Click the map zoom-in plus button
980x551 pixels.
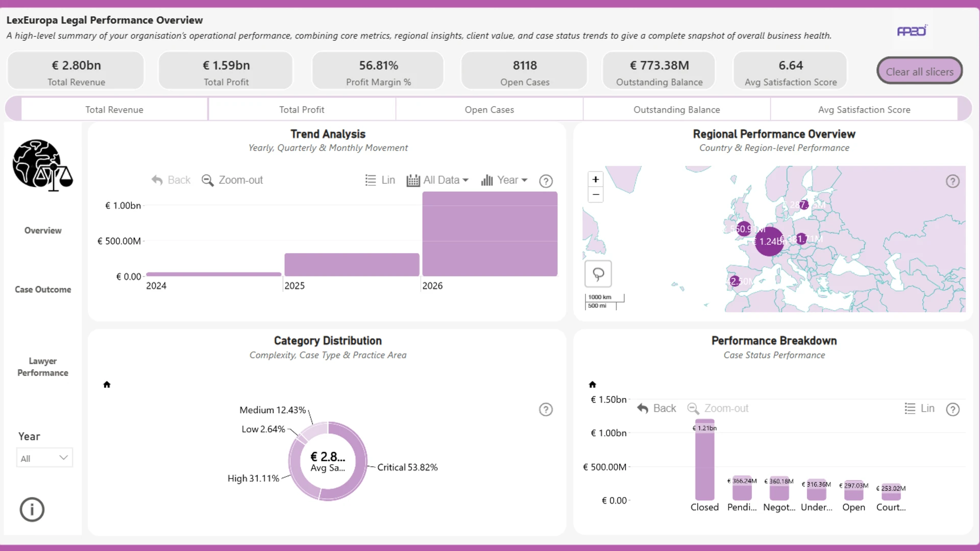point(595,180)
